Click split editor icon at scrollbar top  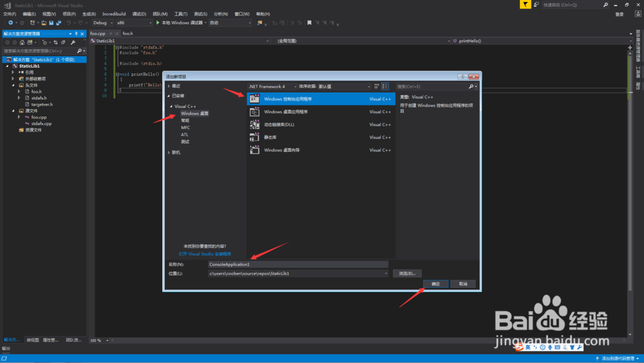[x=630, y=48]
